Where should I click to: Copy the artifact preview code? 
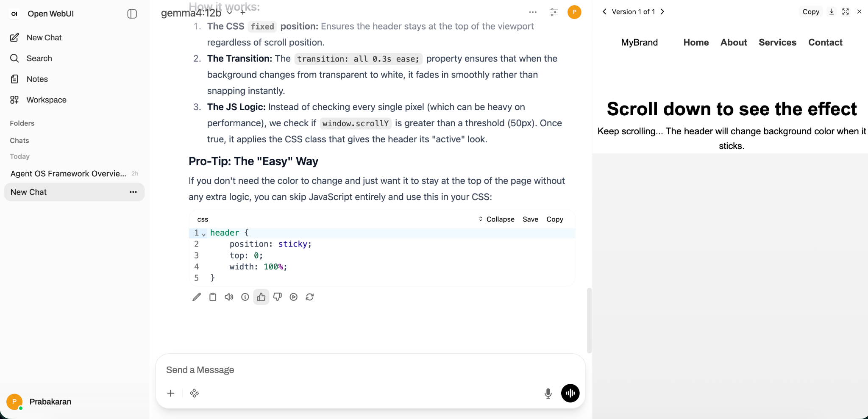811,12
